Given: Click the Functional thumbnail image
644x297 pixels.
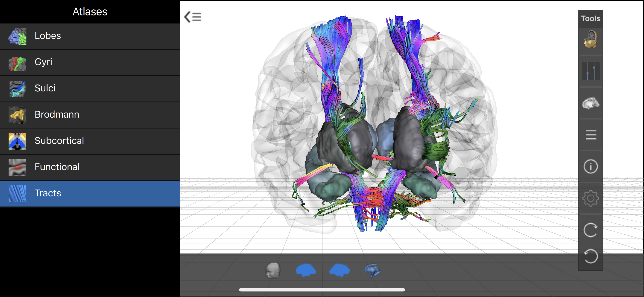Looking at the screenshot, I should (x=17, y=168).
